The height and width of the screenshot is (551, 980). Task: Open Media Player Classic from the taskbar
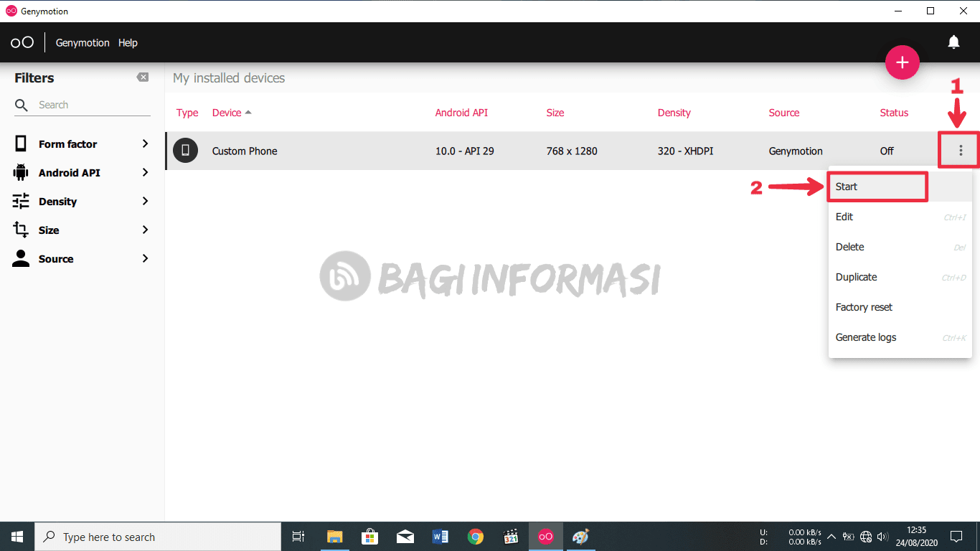click(x=511, y=537)
